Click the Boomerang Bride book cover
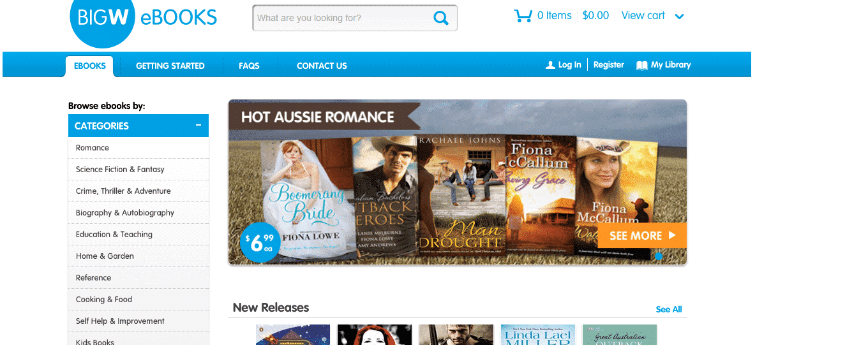868x357 pixels. coord(309,199)
